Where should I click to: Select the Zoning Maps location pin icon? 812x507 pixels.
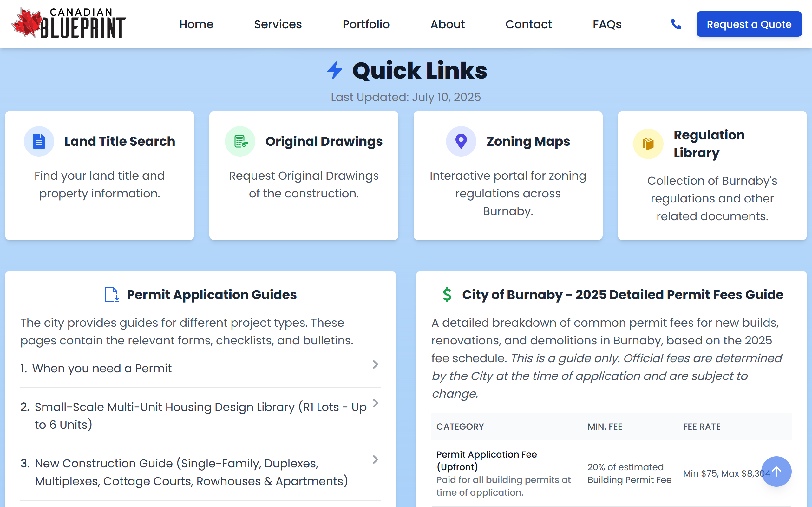(x=461, y=141)
